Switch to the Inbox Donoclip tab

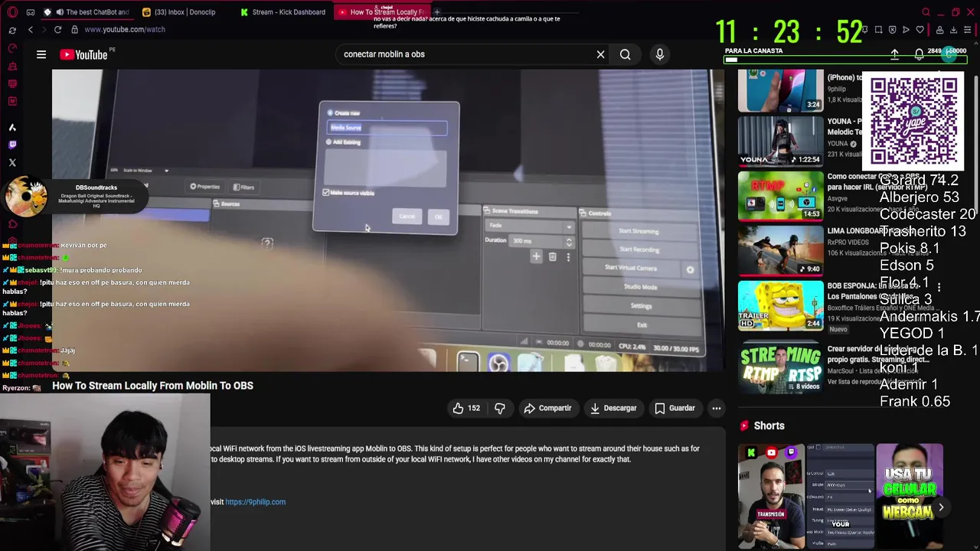(x=180, y=12)
